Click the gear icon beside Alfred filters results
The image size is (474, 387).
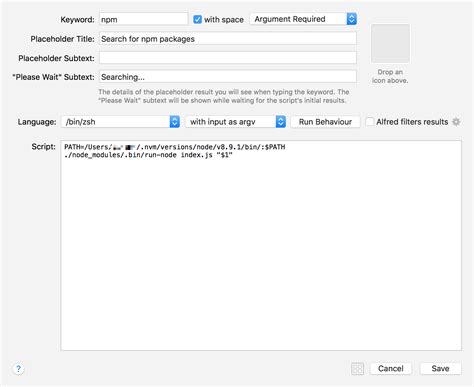[456, 122]
